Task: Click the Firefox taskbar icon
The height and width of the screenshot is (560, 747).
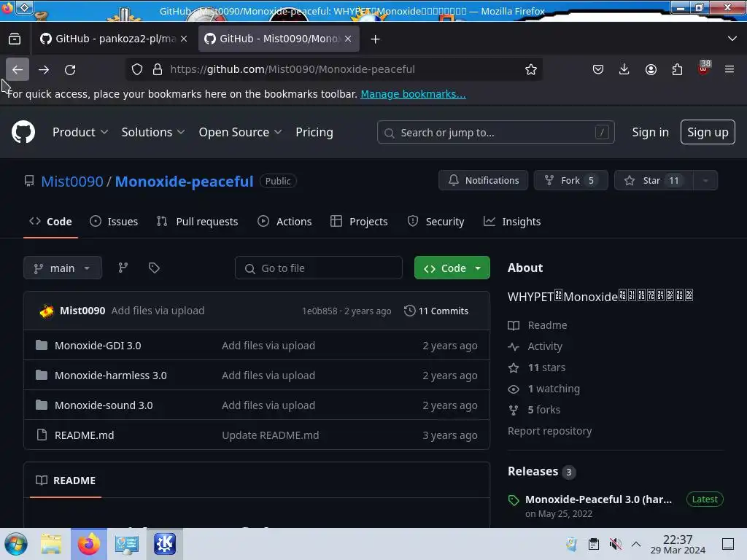Action: tap(88, 544)
